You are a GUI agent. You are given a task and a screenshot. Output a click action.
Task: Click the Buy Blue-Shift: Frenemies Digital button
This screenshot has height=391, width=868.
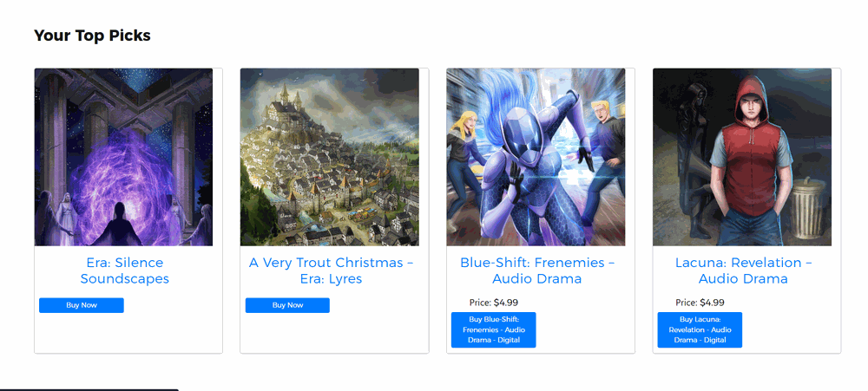493,329
